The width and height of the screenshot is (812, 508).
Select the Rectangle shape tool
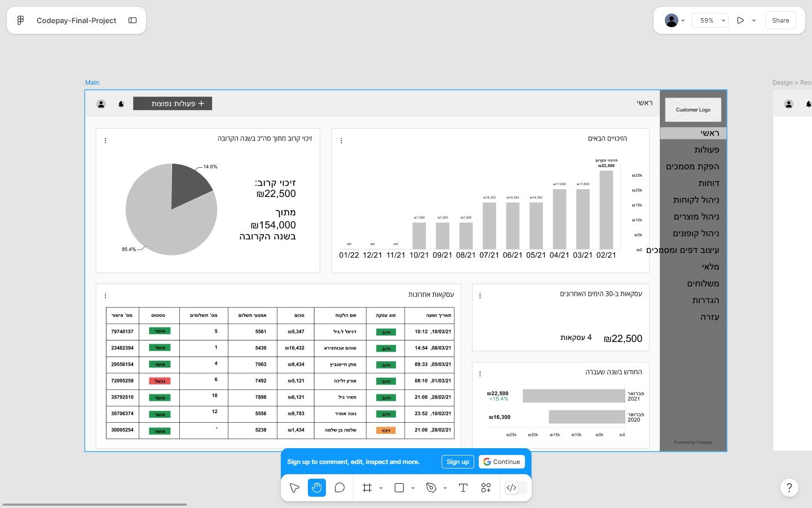point(399,488)
